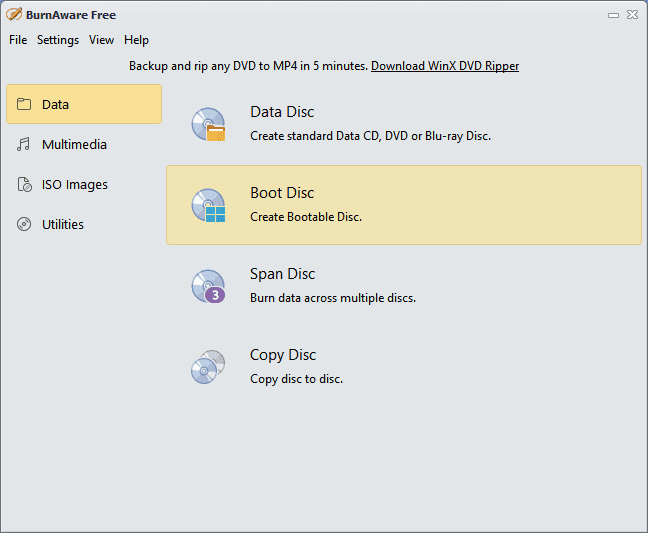This screenshot has height=533, width=648.
Task: Open the View menu
Action: tap(101, 40)
